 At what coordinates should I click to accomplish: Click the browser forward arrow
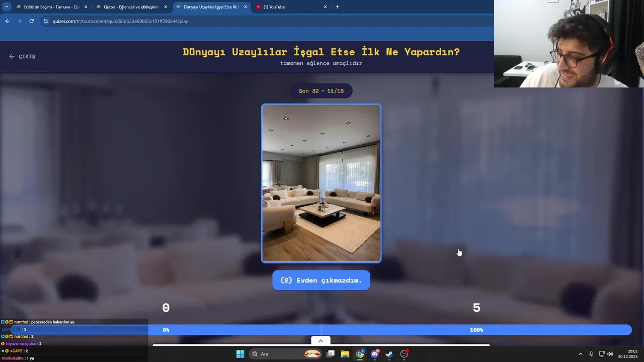click(19, 21)
